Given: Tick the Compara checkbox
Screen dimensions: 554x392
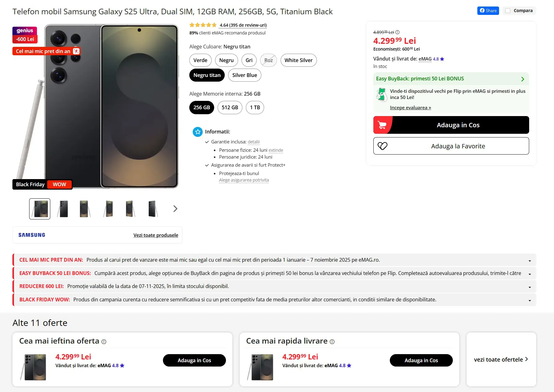Looking at the screenshot, I should tap(508, 11).
